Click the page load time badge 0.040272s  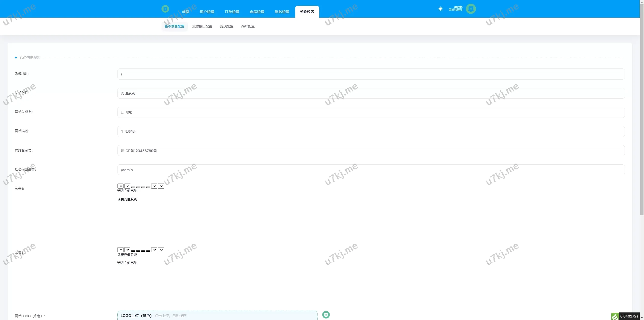[629, 316]
